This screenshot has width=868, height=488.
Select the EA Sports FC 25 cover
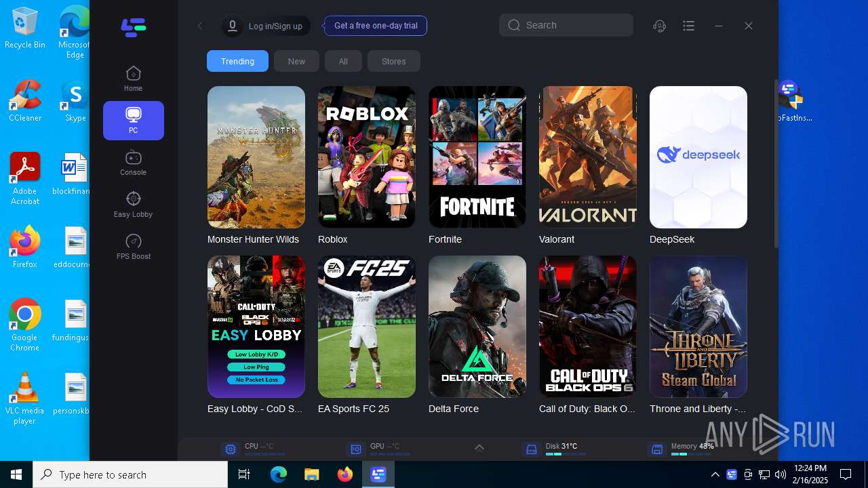pos(367,327)
